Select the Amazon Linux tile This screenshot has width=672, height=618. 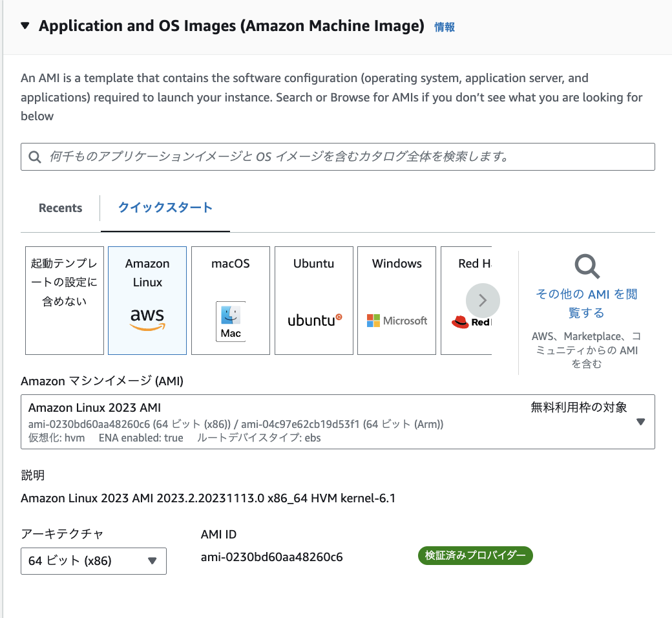[147, 301]
